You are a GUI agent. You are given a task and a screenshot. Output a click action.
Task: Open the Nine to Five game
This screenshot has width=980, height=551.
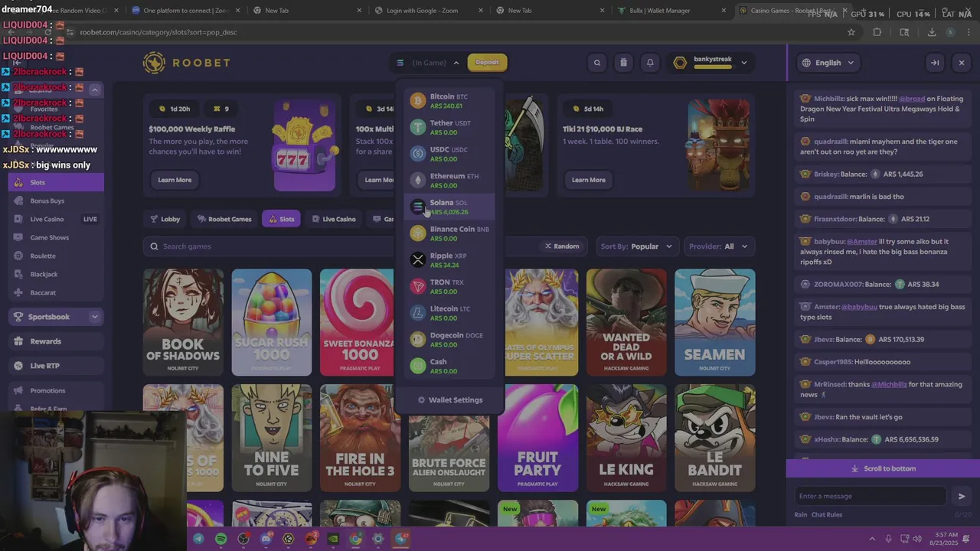(x=272, y=438)
